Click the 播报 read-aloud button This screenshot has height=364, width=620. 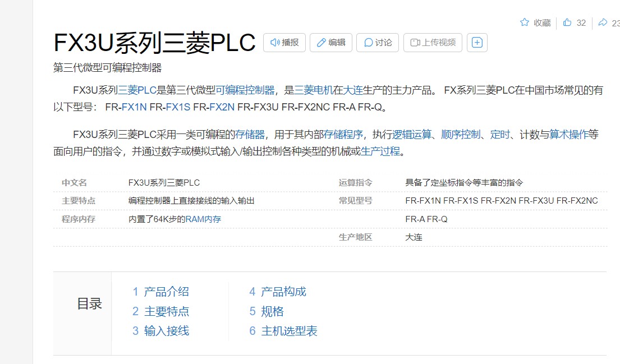[x=284, y=43]
